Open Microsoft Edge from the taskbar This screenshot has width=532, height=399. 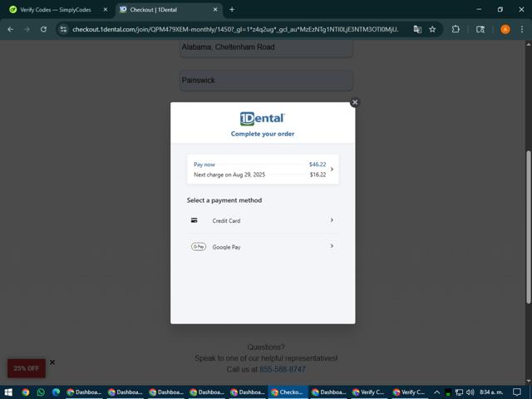click(x=56, y=392)
